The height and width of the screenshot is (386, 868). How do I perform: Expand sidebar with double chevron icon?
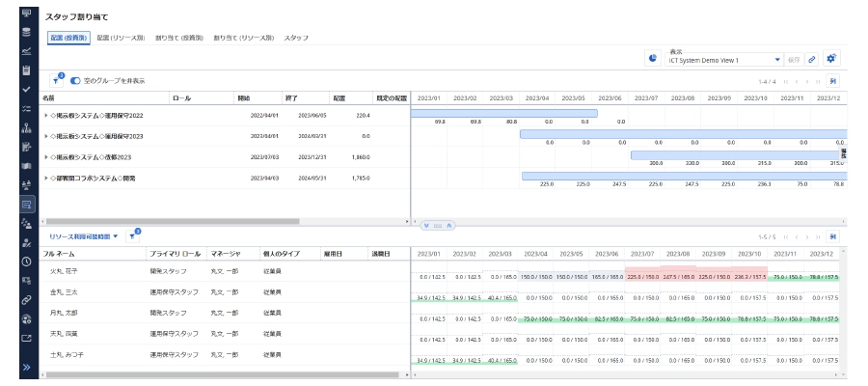point(26,368)
